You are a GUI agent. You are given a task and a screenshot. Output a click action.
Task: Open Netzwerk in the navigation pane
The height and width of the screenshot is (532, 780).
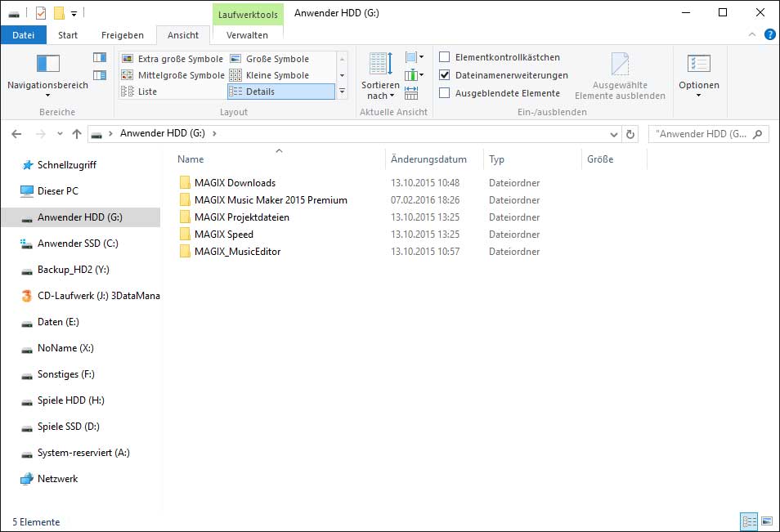point(58,479)
